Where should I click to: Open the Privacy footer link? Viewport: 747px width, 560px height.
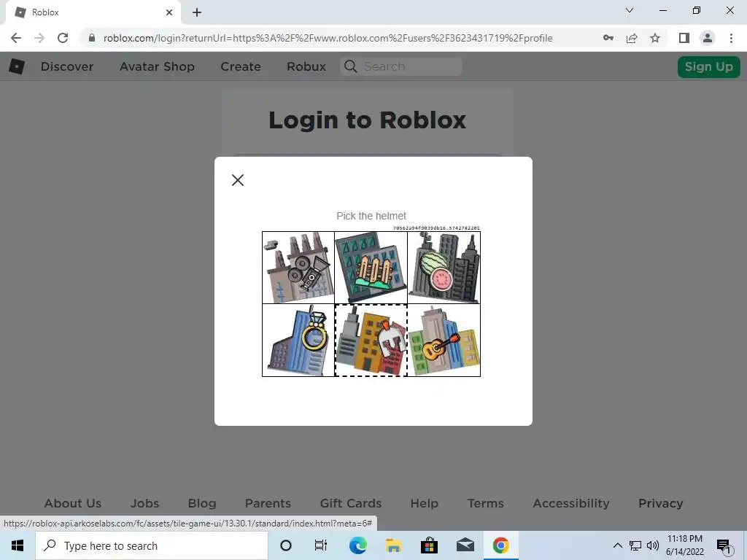(x=660, y=503)
